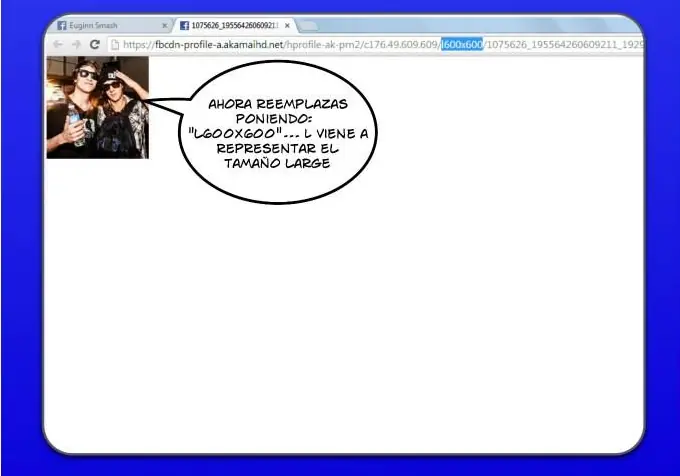The width and height of the screenshot is (680, 476).
Task: Click the profile photo of two people
Action: click(98, 107)
